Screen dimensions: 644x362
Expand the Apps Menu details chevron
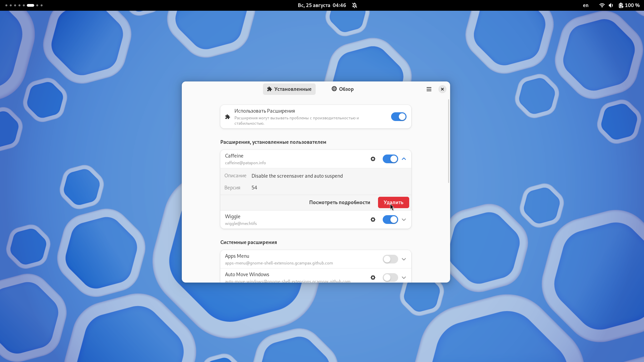(404, 259)
